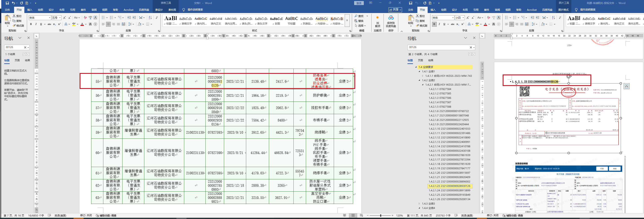The image size is (644, 219).
Task: Sort the selection in 文档1 paragraph group
Action: [x=150, y=18]
